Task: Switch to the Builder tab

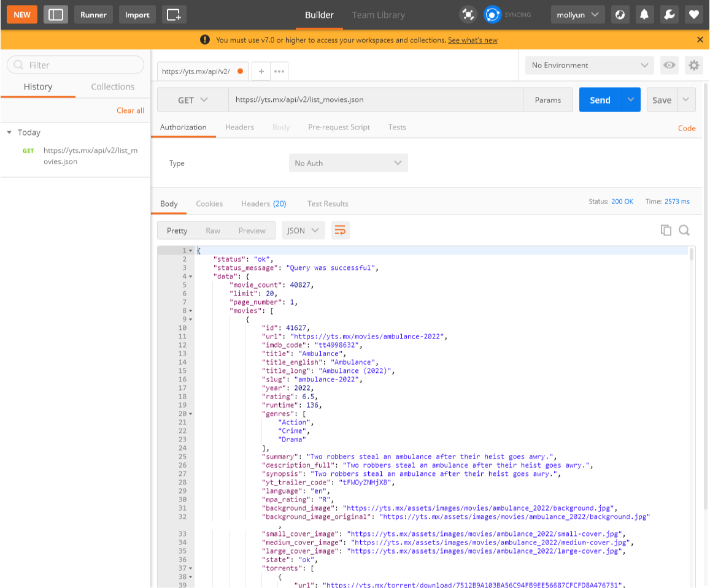Action: click(319, 15)
